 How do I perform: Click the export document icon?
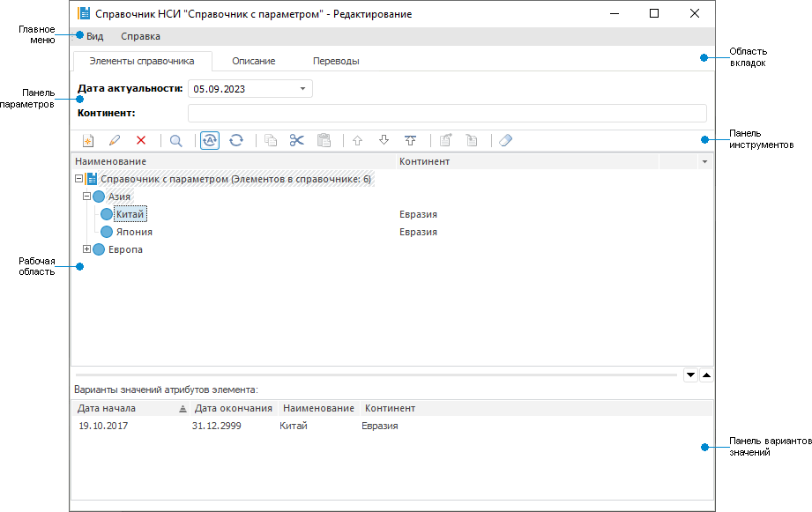pos(445,140)
